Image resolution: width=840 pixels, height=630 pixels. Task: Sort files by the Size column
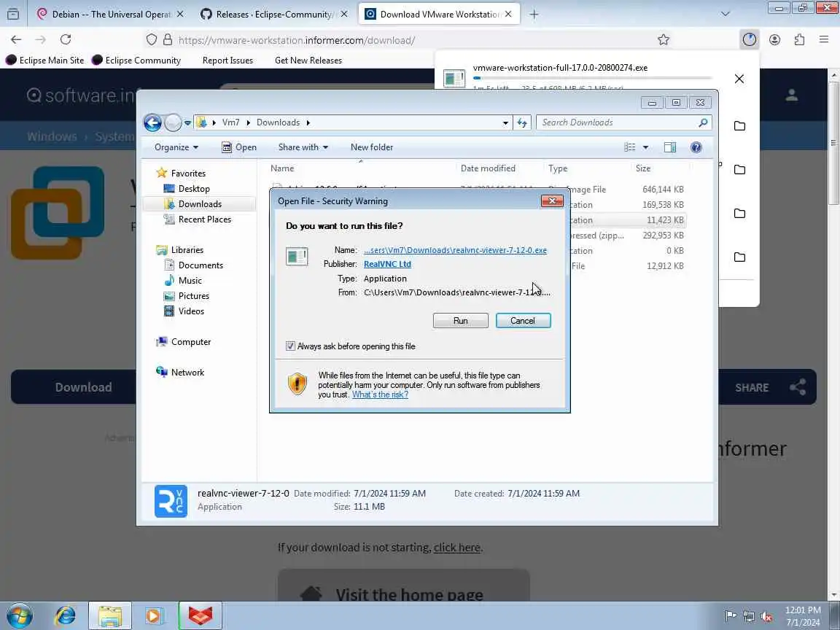[x=643, y=168]
